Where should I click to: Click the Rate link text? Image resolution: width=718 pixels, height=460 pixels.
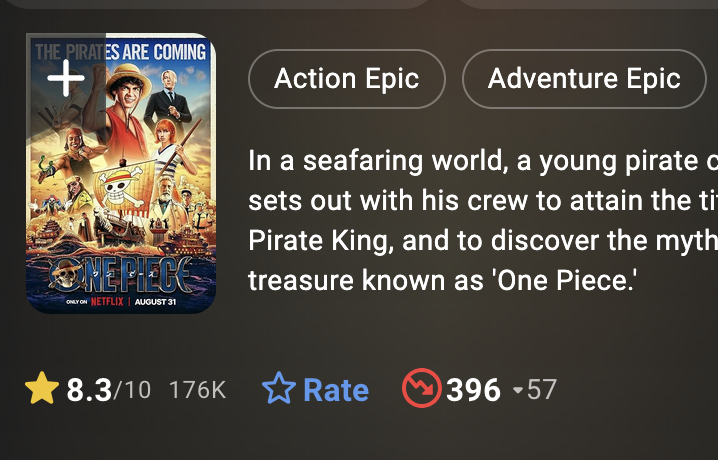coord(335,390)
